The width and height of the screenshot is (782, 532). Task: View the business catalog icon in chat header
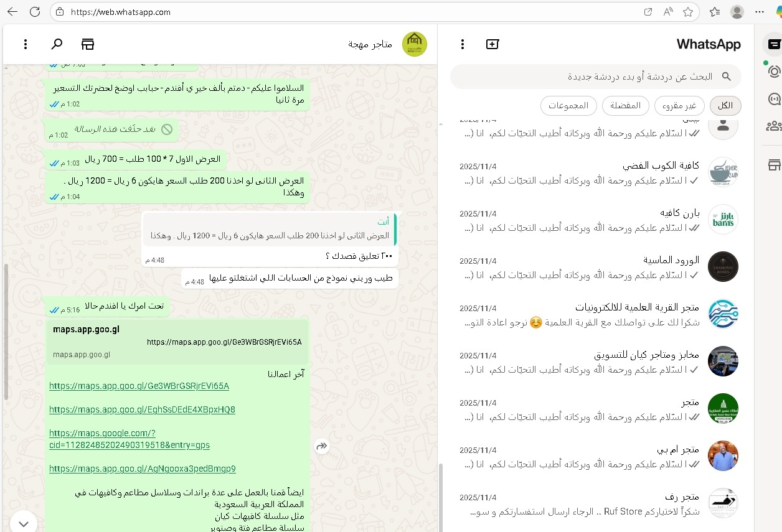[x=87, y=44]
